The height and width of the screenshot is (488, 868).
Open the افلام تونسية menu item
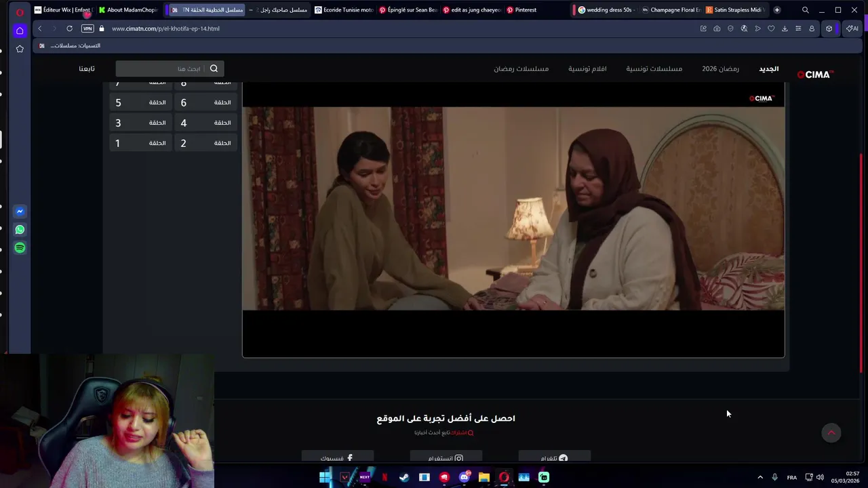pos(587,68)
